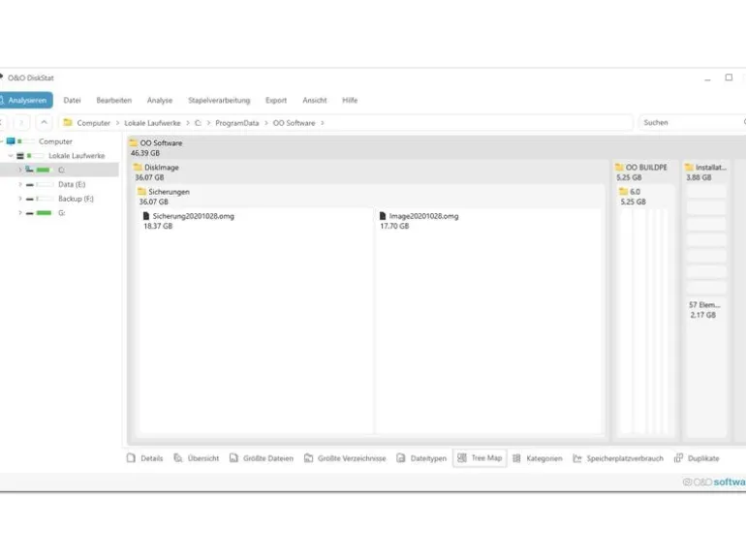Switch to the Duplikate tab
Screen dimensions: 746x560
tap(697, 458)
